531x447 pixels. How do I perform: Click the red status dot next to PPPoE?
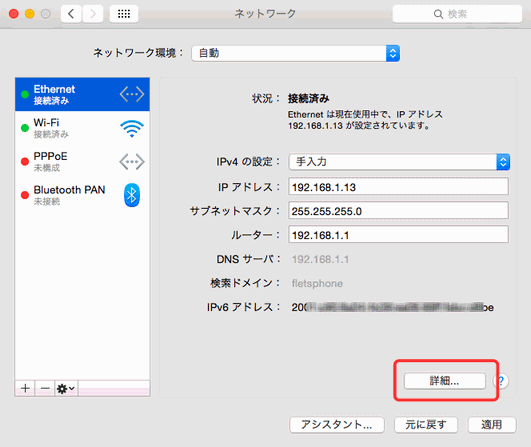[25, 162]
